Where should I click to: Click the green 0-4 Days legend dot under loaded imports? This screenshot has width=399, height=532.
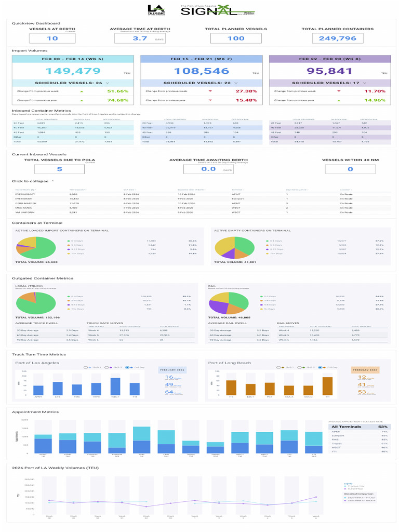pos(69,241)
